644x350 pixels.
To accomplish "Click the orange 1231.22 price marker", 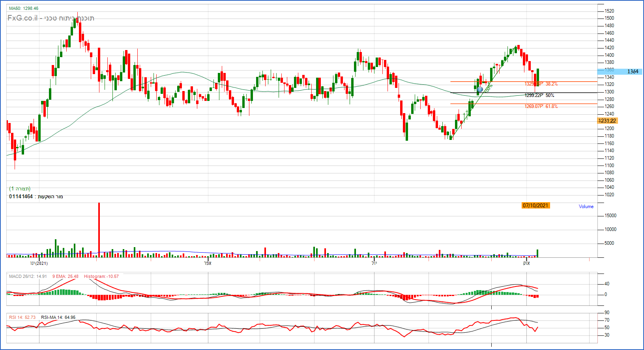I will point(607,121).
